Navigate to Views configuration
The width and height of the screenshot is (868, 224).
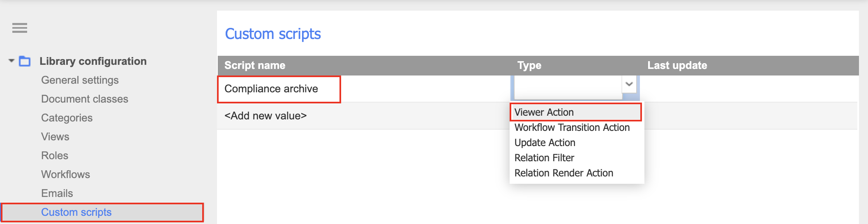tap(55, 137)
